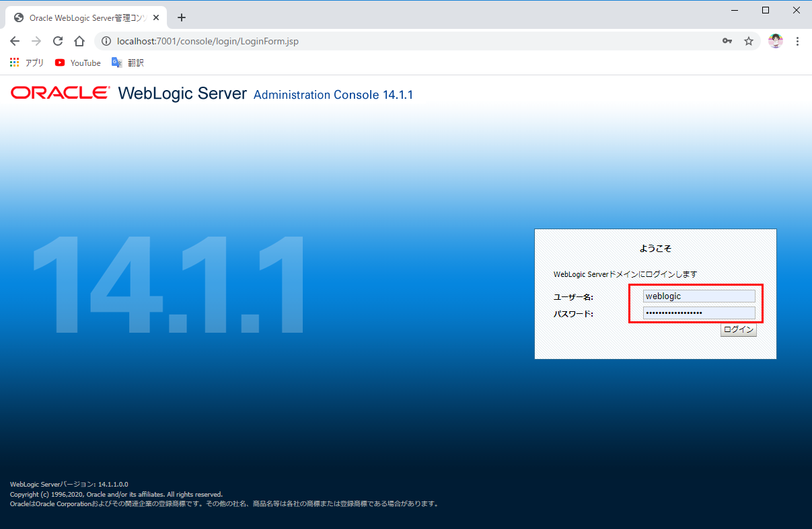Open the Chrome profile avatar
This screenshot has width=812, height=529.
775,41
